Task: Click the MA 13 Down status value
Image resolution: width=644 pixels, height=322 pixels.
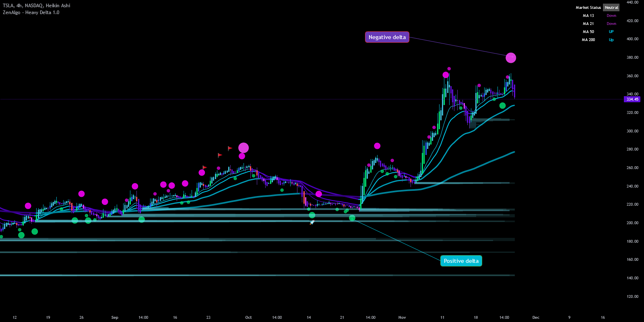Action: (611, 16)
